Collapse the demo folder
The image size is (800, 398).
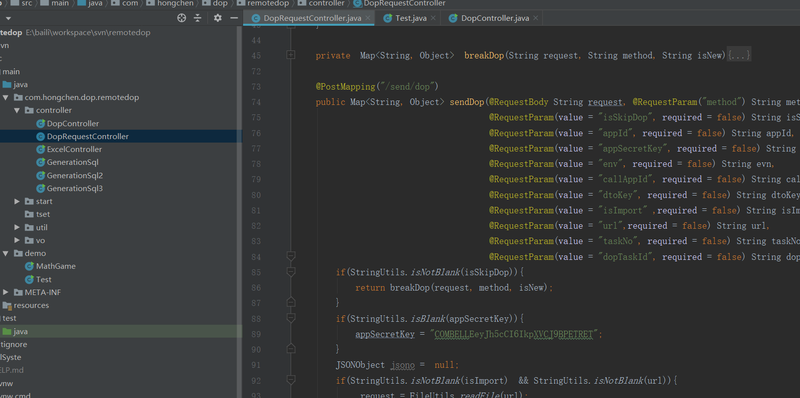coord(6,253)
